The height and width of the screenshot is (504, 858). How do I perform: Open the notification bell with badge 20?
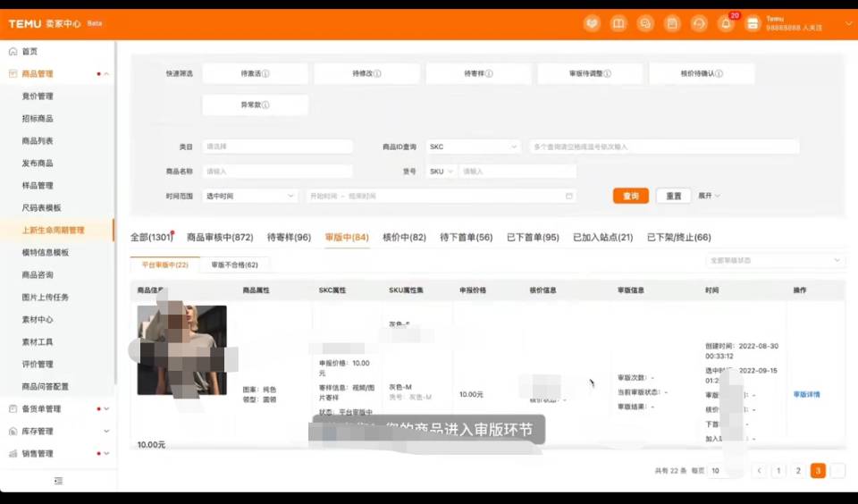726,23
